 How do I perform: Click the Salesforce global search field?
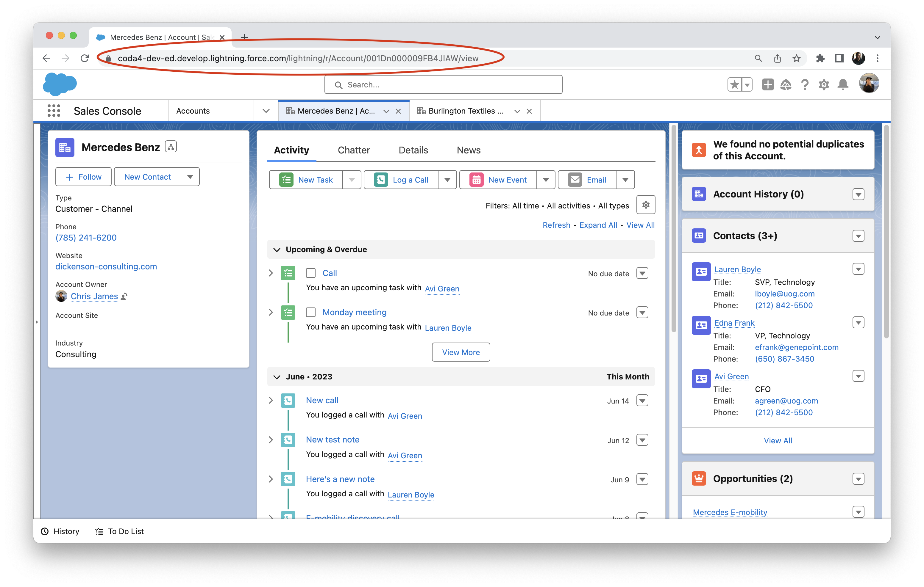point(443,85)
